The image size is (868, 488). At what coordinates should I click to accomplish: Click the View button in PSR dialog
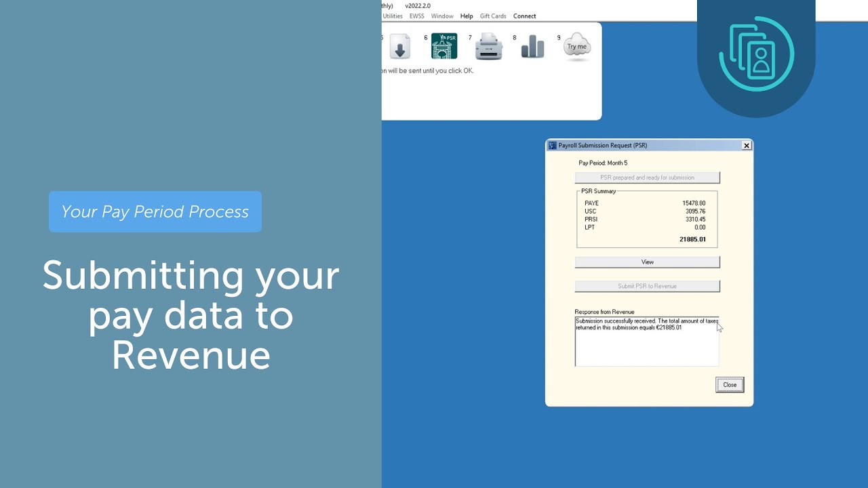pyautogui.click(x=648, y=262)
